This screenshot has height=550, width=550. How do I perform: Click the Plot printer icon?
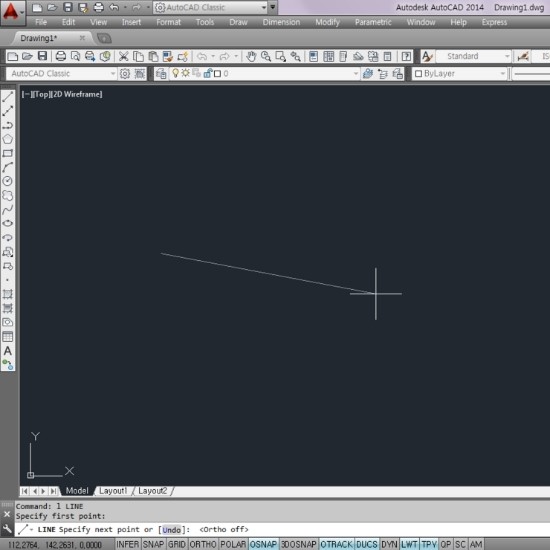61,56
